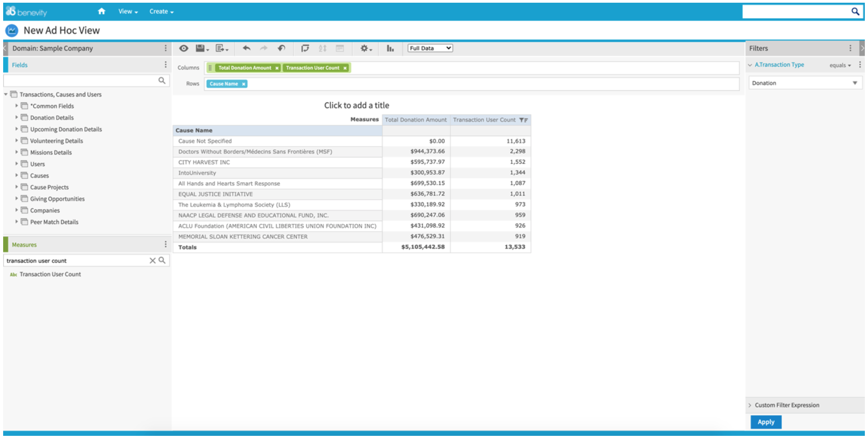Click the Ad Hoc View chart logo icon
The width and height of the screenshot is (868, 439).
click(x=12, y=31)
